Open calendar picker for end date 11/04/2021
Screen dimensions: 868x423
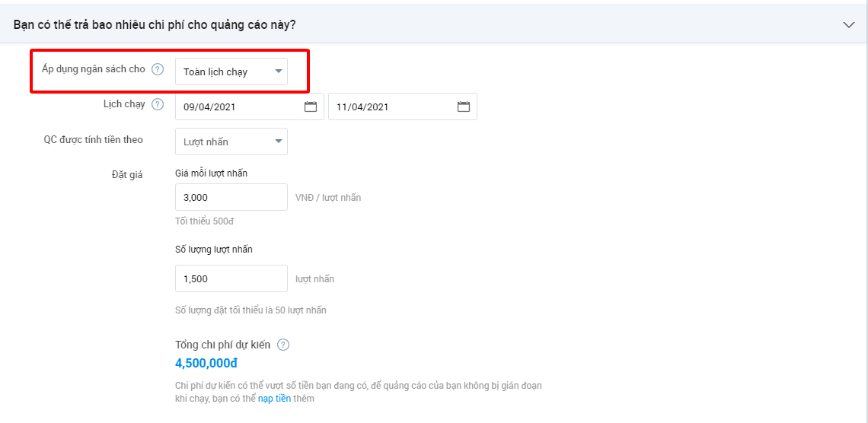click(464, 107)
